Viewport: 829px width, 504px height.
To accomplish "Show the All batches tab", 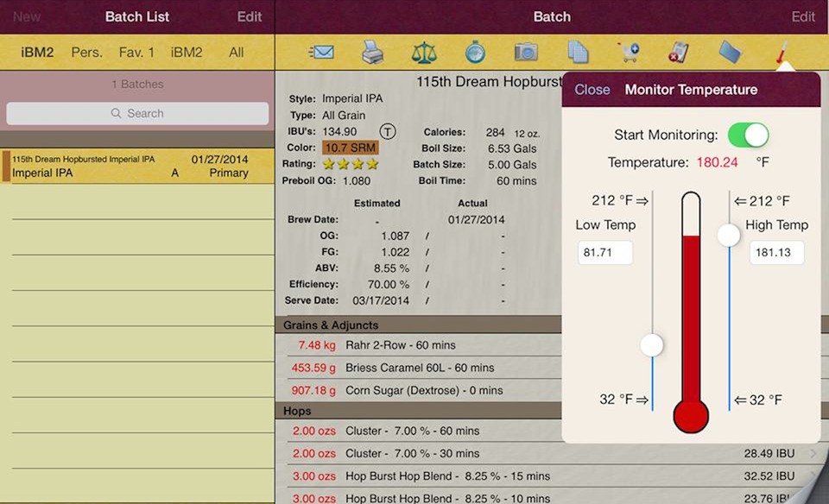I will click(236, 53).
